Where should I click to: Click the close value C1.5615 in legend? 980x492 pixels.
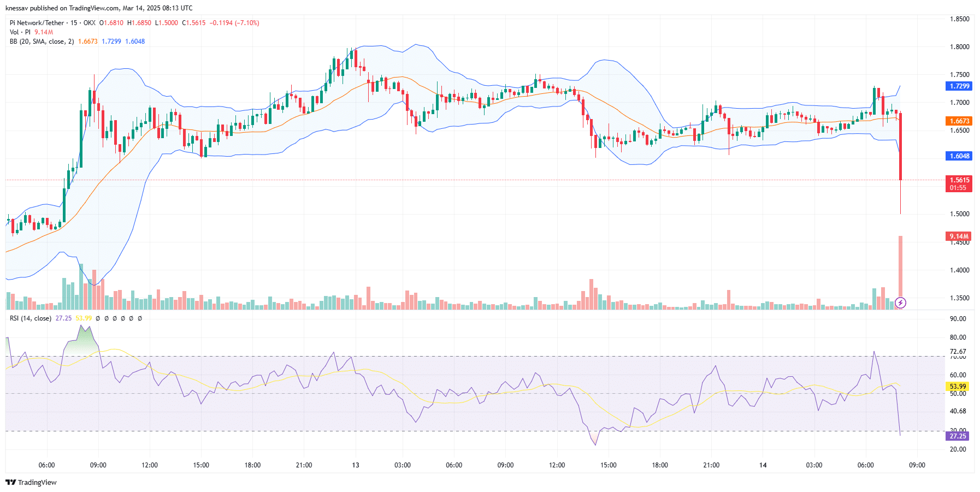194,23
